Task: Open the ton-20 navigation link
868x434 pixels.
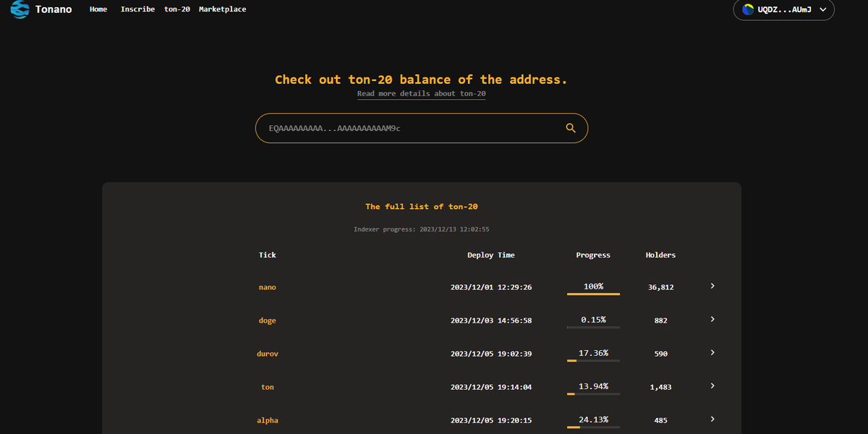Action: [x=176, y=9]
